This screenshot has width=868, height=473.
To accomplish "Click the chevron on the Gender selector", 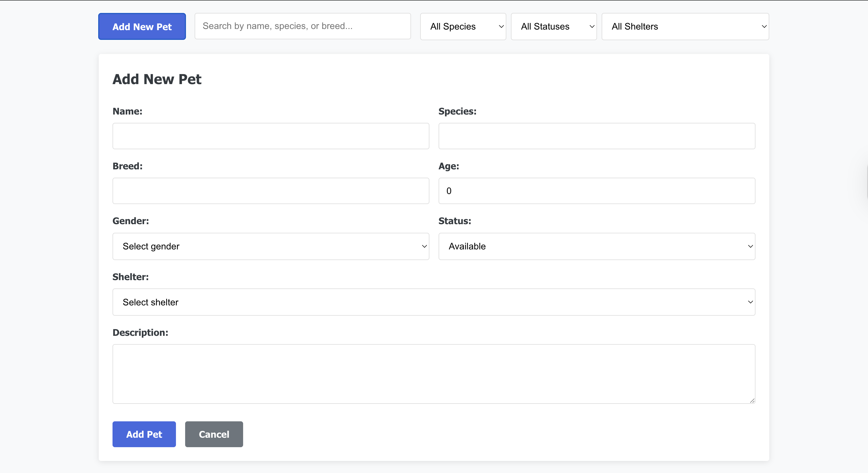I will pos(424,246).
